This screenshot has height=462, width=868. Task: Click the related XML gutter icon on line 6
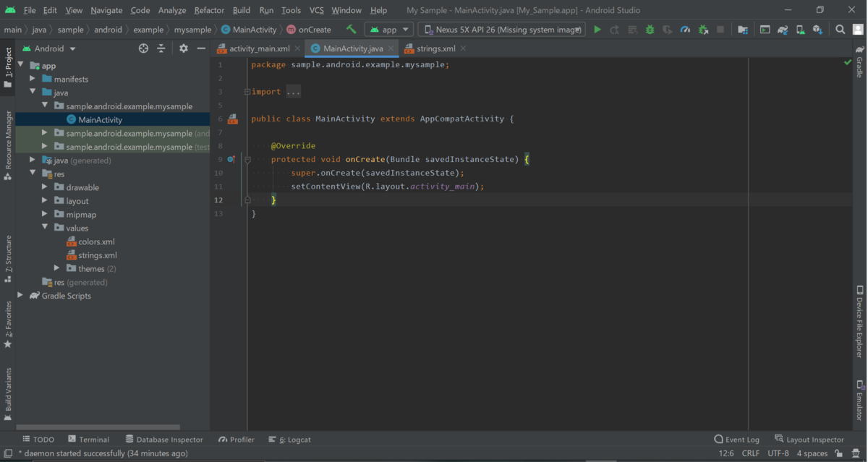(x=233, y=119)
